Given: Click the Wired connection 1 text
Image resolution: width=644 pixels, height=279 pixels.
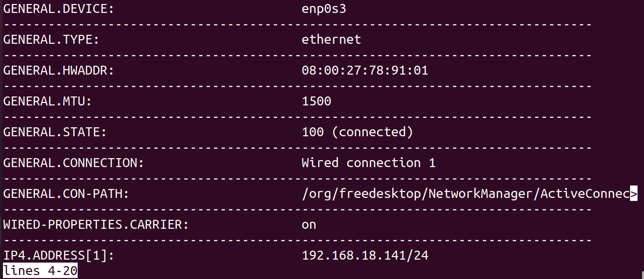Looking at the screenshot, I should [x=369, y=163].
